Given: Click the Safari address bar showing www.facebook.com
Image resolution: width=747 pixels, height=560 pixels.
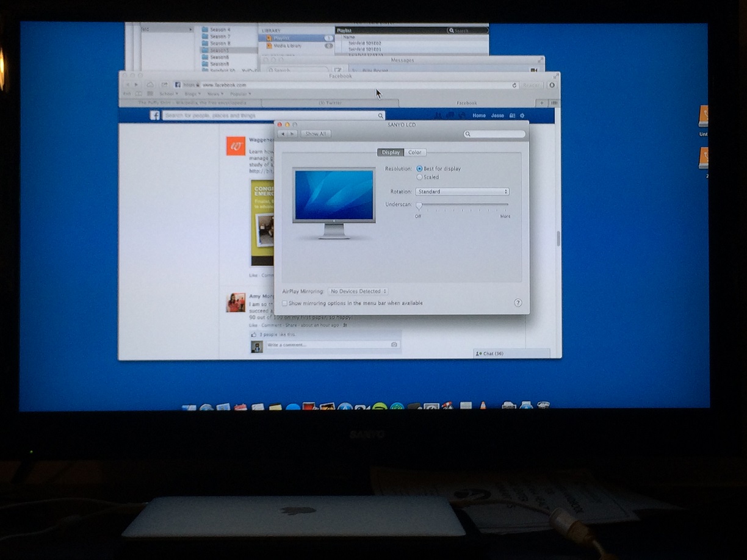Looking at the screenshot, I should tap(345, 85).
